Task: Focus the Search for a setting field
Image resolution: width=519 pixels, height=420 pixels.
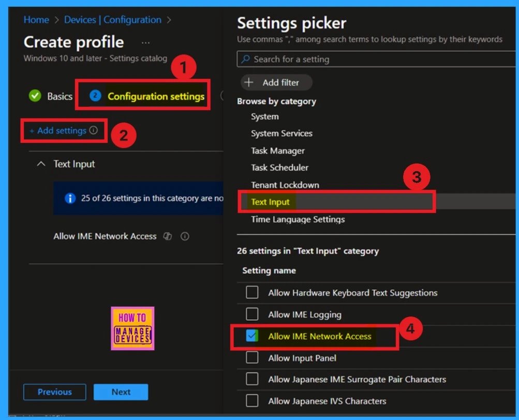Action: [x=376, y=59]
